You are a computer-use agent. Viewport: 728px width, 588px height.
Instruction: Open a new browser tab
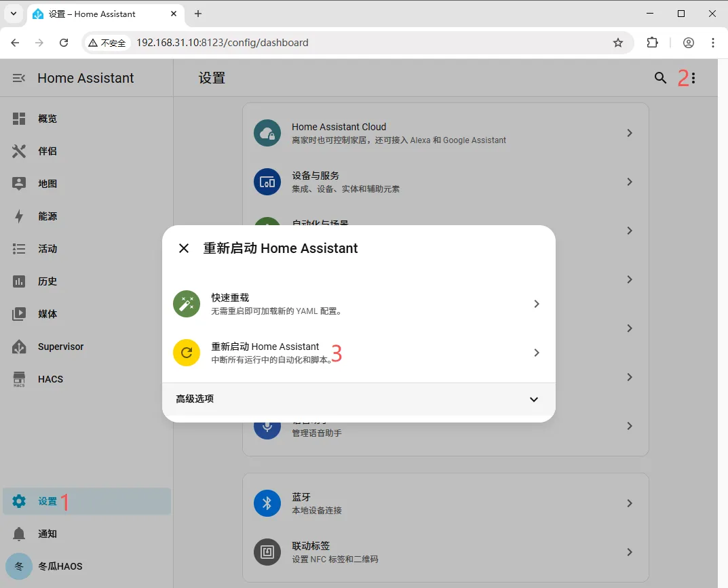[198, 14]
